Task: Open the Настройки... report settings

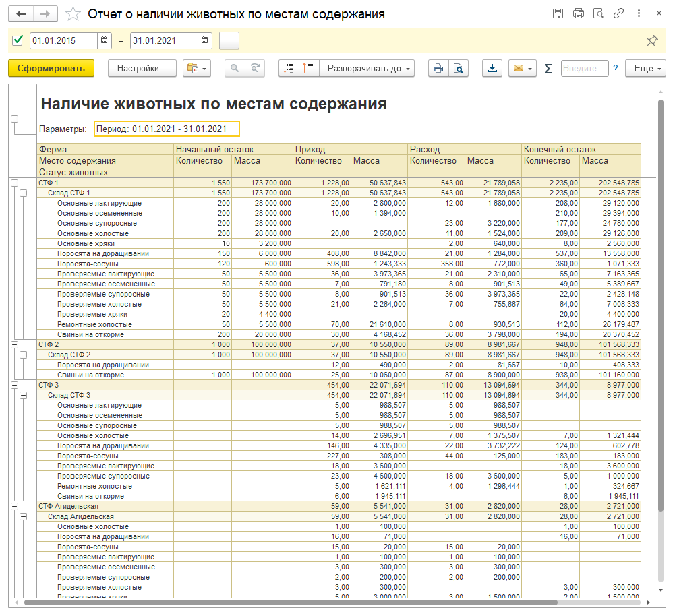Action: coord(142,68)
